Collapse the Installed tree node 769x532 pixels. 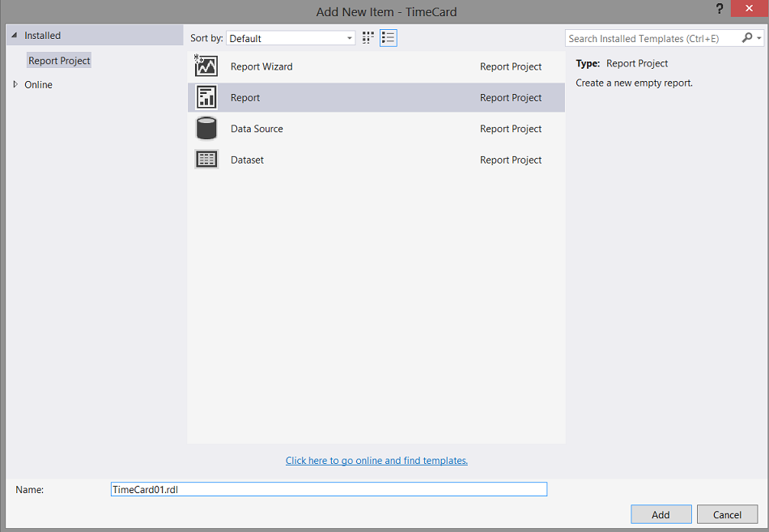point(15,36)
